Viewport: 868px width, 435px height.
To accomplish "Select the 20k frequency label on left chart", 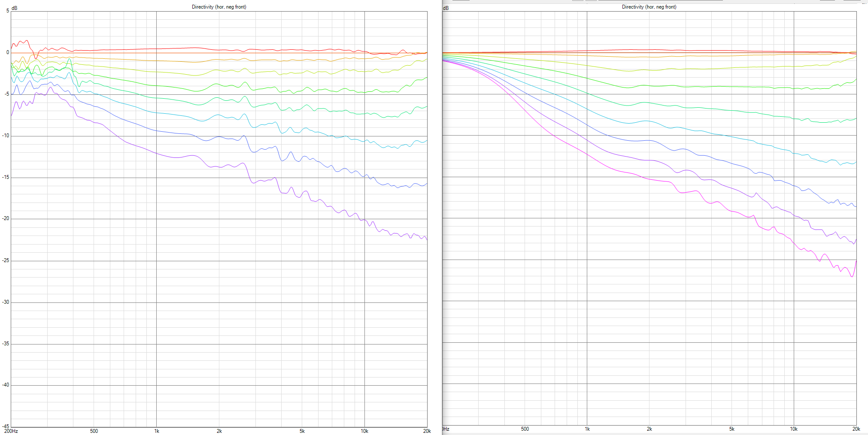I will coord(427,431).
